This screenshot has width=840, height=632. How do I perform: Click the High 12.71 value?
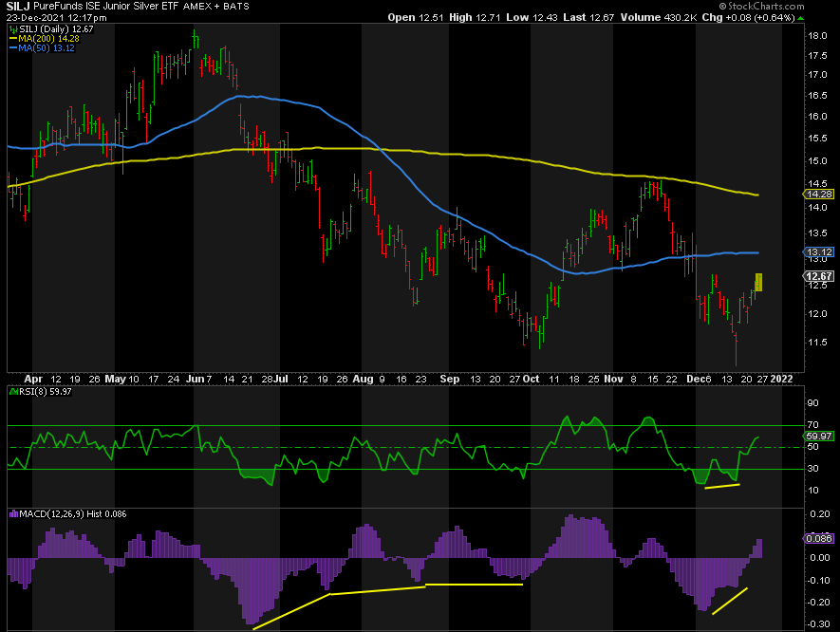475,18
